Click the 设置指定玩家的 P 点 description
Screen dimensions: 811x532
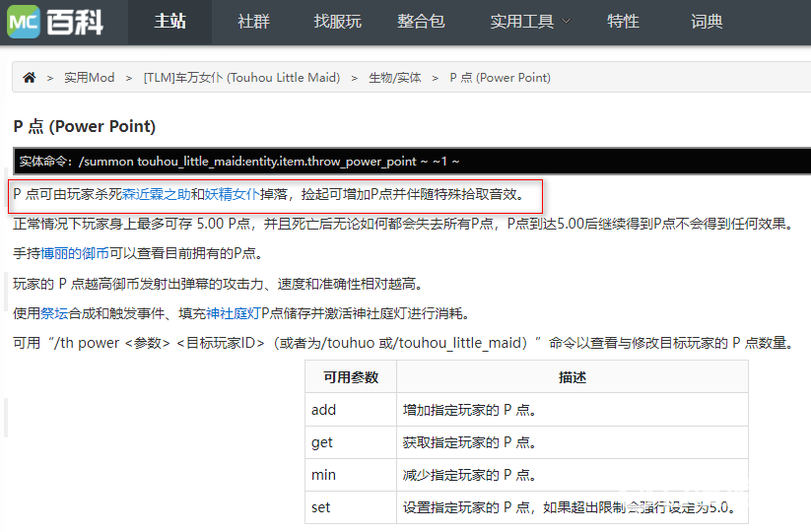[569, 507]
